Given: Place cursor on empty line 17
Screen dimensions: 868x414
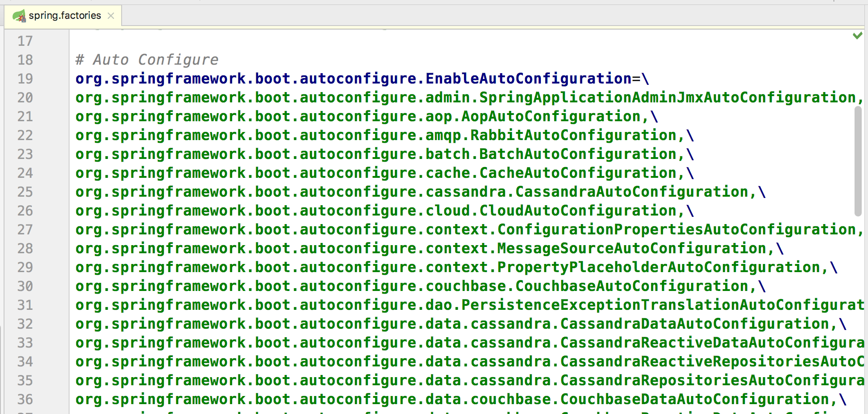Looking at the screenshot, I should click(x=269, y=41).
